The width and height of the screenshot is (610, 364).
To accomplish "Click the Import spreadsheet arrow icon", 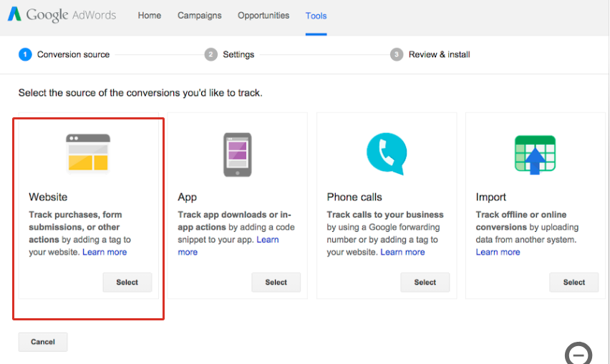I will coord(535,154).
